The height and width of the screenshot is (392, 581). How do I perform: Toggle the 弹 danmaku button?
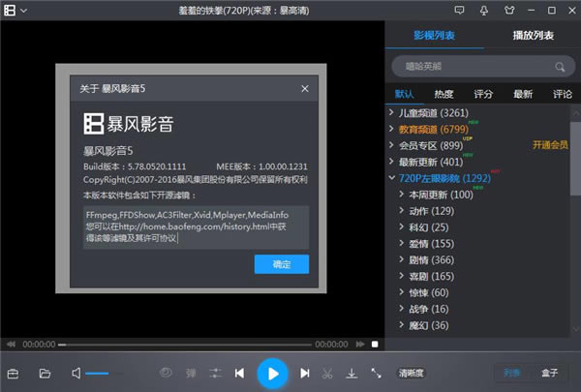coord(191,373)
